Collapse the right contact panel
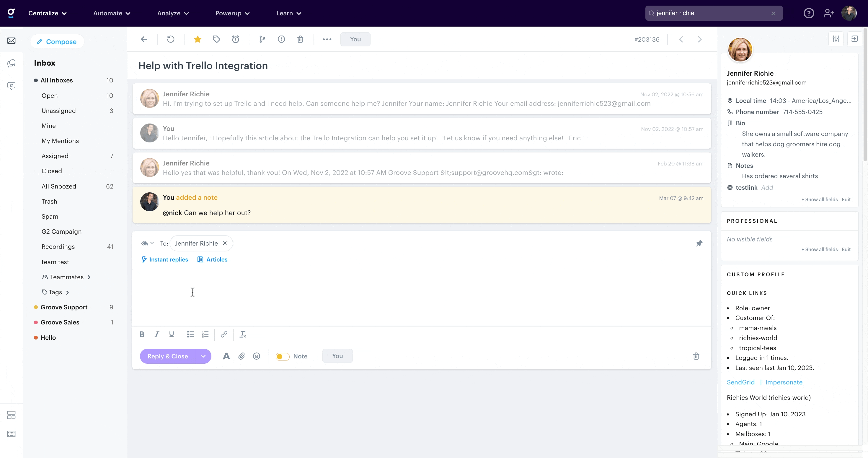The height and width of the screenshot is (458, 868). (854, 39)
